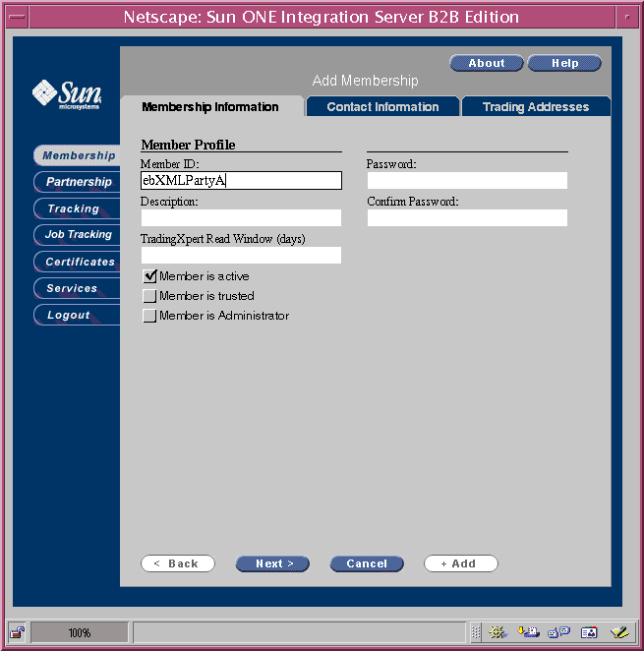Click the empty status message bar
Screen dimensions: 644x651
coord(299,632)
